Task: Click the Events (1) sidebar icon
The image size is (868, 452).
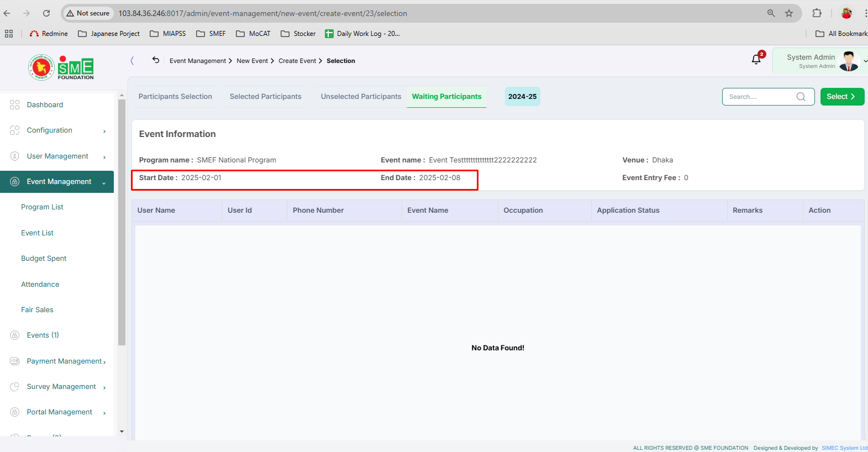Action: 15,335
